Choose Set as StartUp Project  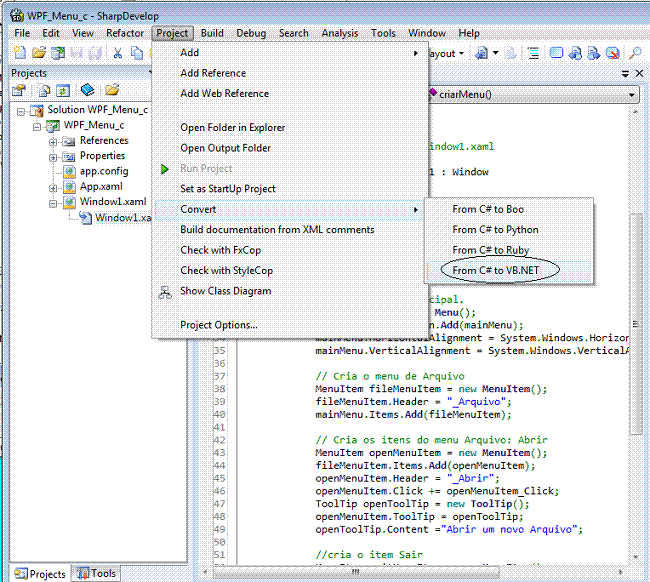coord(289,189)
